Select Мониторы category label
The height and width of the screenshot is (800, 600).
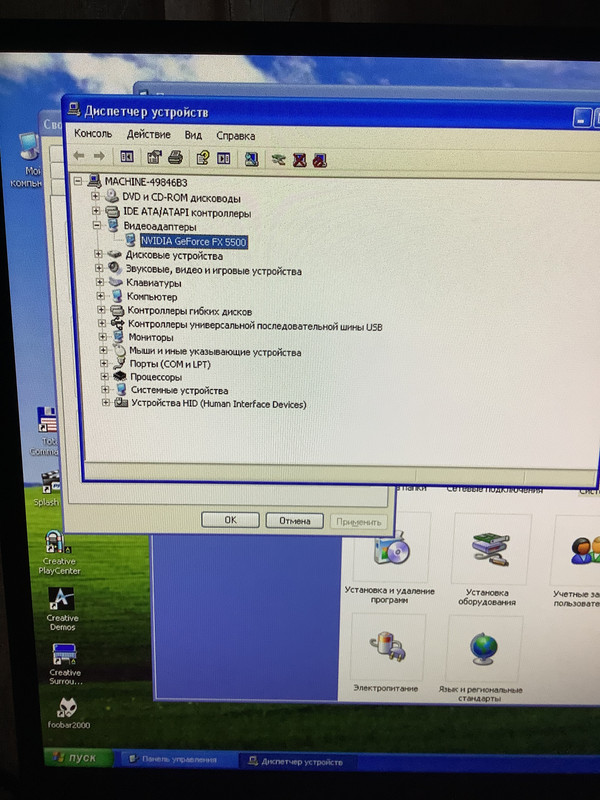pyautogui.click(x=151, y=337)
